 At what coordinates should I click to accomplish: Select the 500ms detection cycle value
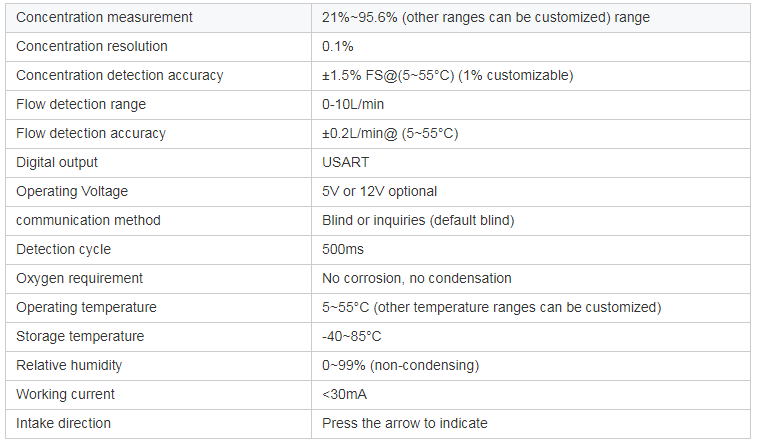click(342, 249)
